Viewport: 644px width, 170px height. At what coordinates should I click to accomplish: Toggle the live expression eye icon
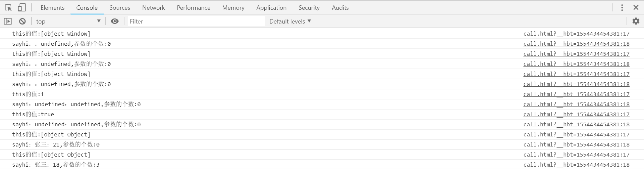pos(115,21)
